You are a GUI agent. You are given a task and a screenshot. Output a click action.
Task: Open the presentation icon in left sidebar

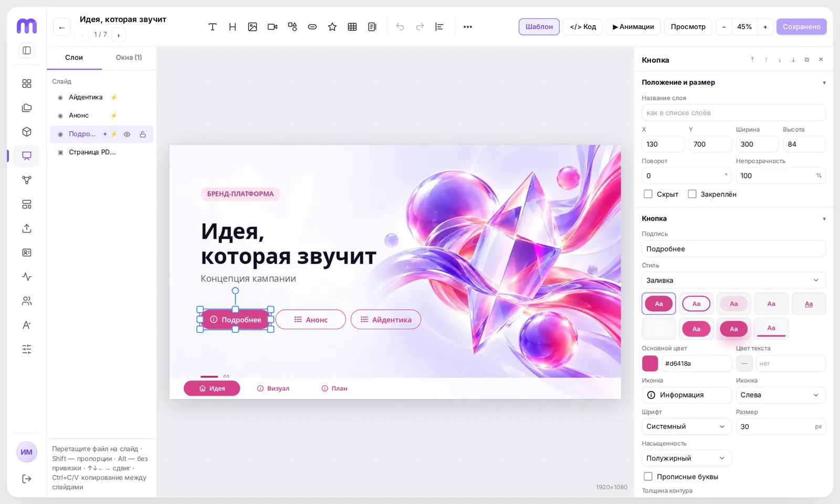click(27, 156)
